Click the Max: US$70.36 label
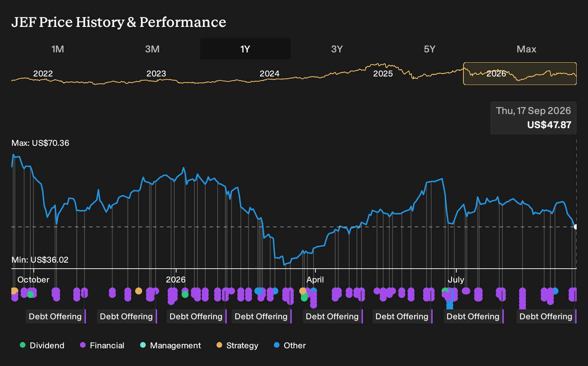This screenshot has width=588, height=366. coord(40,143)
